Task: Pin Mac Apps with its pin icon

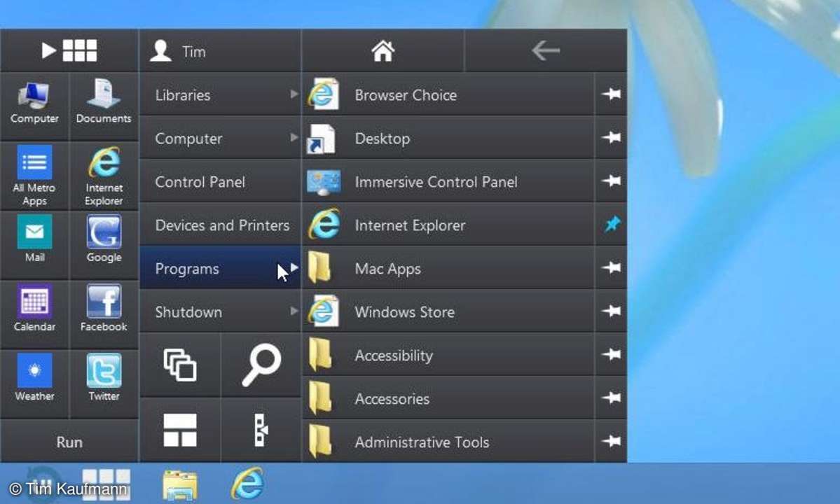Action: [611, 268]
